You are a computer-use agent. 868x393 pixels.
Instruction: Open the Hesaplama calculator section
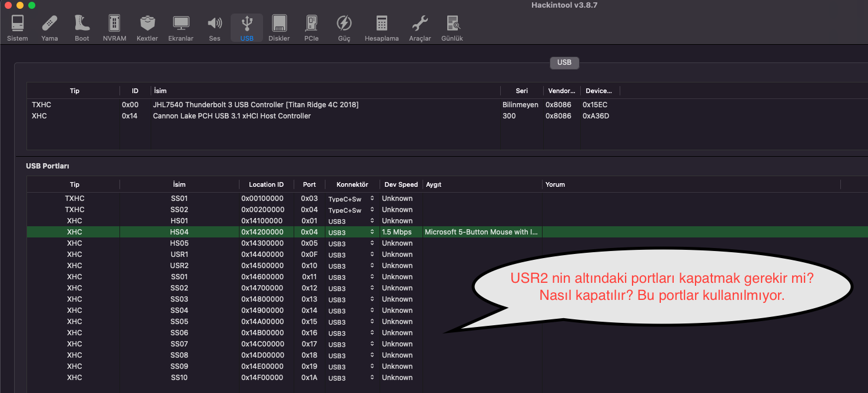click(x=381, y=28)
